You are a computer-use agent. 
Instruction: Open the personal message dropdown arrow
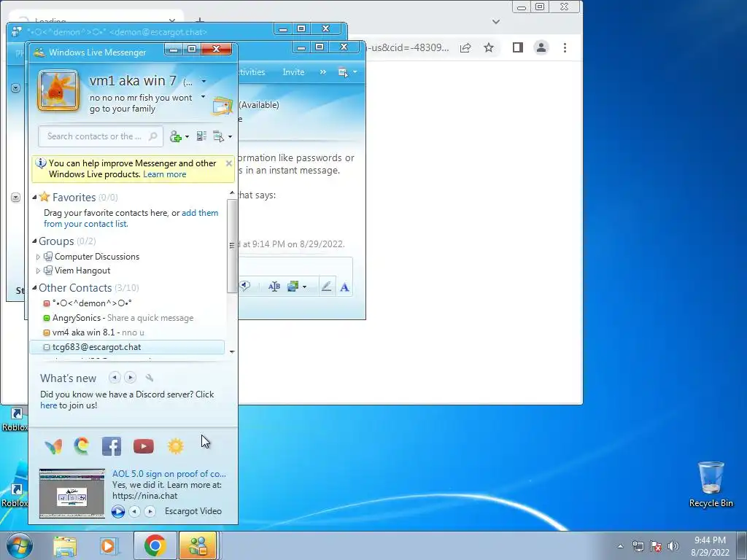pos(203,97)
